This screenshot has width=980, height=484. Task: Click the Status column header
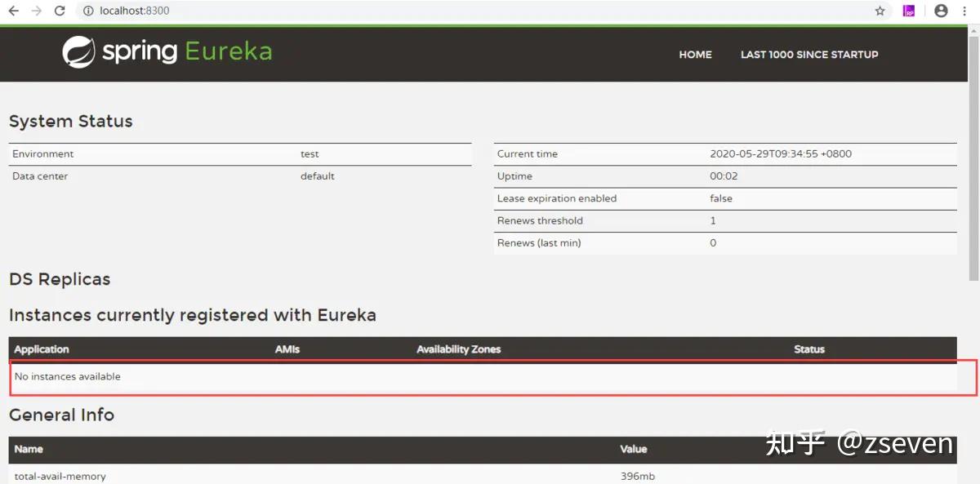pos(809,349)
